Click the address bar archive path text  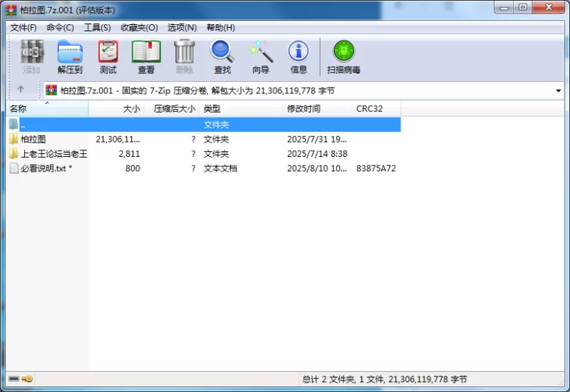[x=197, y=91]
